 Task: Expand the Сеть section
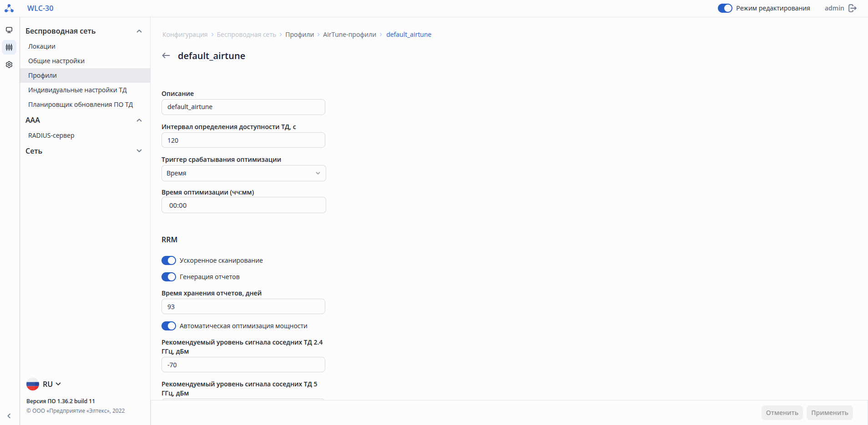click(x=139, y=151)
